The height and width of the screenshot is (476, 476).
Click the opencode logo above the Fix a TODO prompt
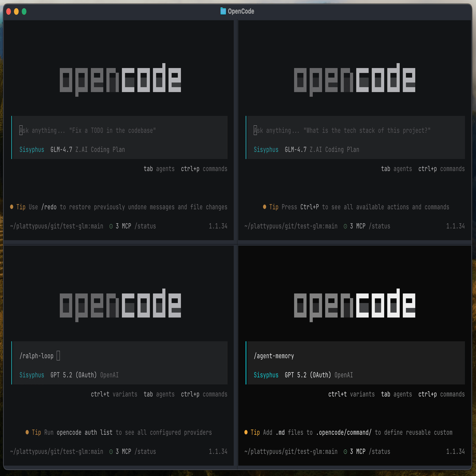pyautogui.click(x=120, y=80)
